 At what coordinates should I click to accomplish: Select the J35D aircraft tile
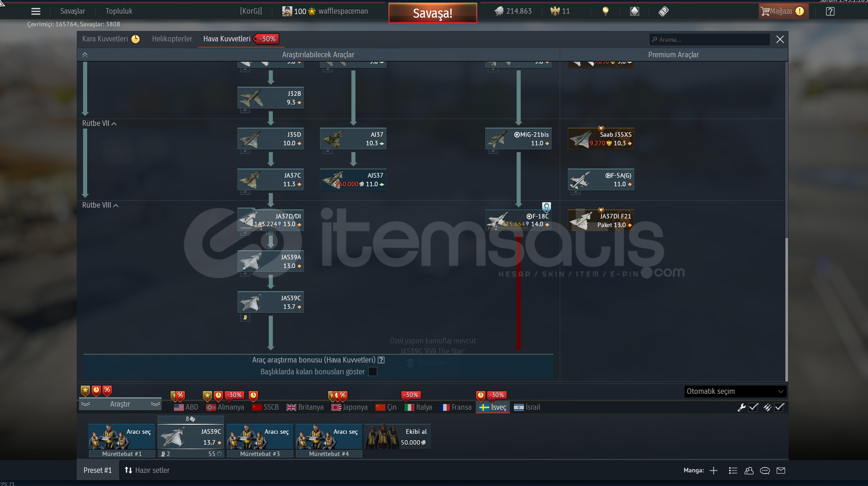(271, 139)
